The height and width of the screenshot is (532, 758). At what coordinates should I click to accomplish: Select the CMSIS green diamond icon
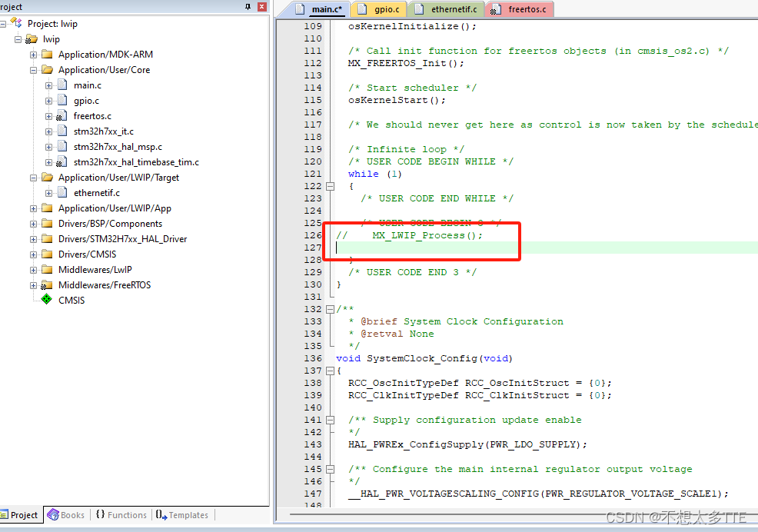46,300
